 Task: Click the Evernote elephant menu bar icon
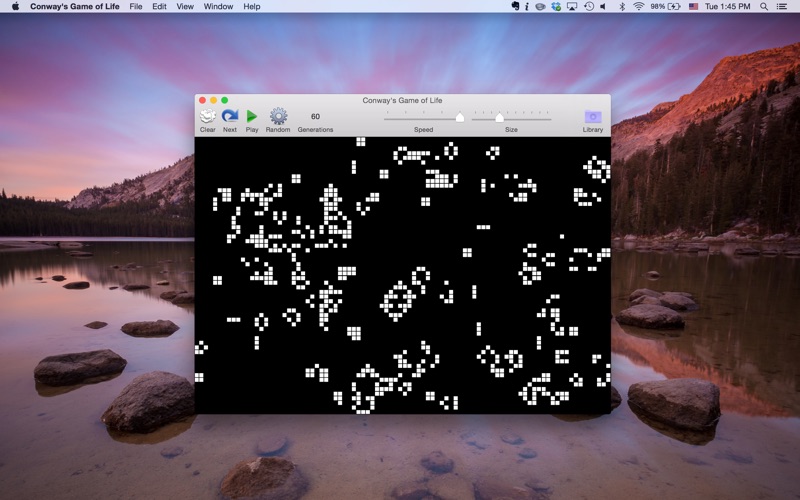pos(515,6)
